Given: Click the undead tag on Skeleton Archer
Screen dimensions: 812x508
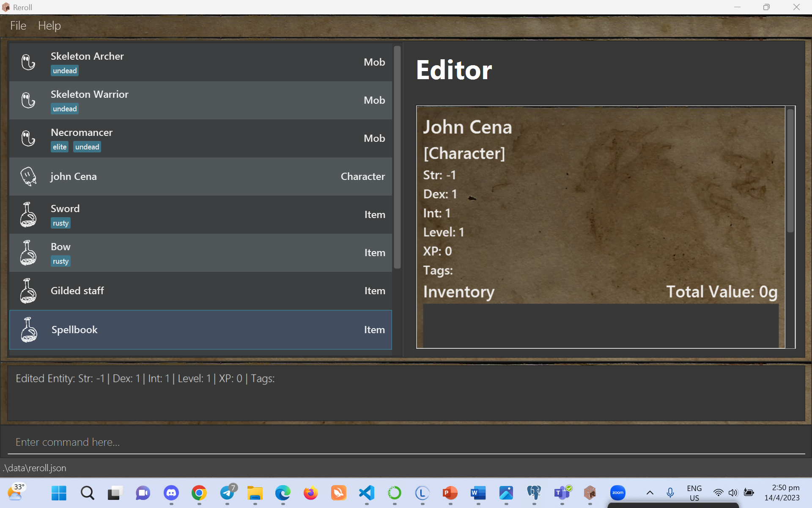Looking at the screenshot, I should (x=65, y=71).
